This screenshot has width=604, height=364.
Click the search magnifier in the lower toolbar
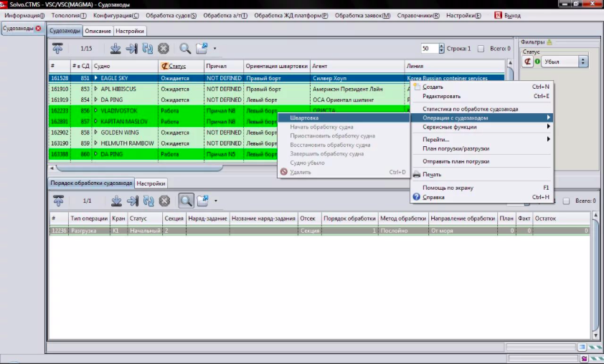185,201
